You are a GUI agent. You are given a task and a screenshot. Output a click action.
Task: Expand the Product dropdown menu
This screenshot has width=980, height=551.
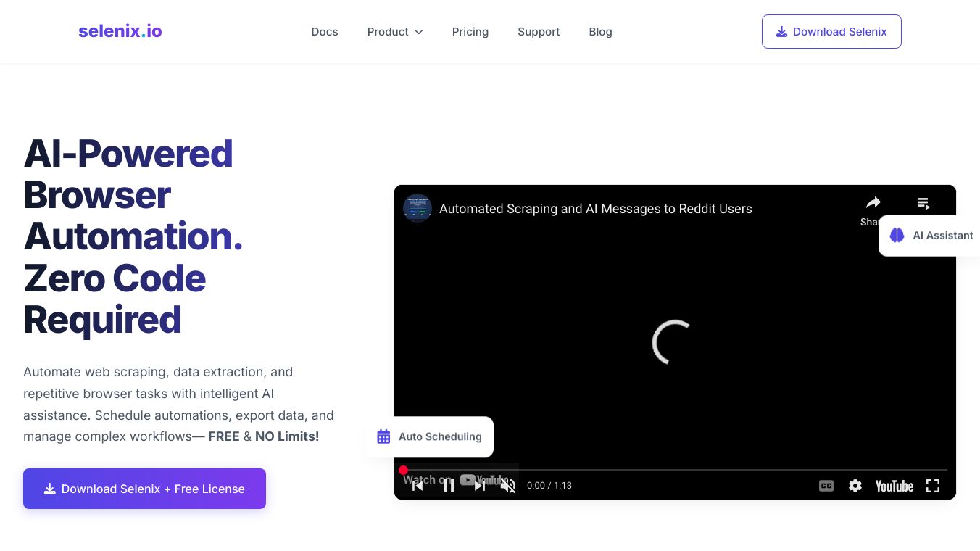coord(395,32)
